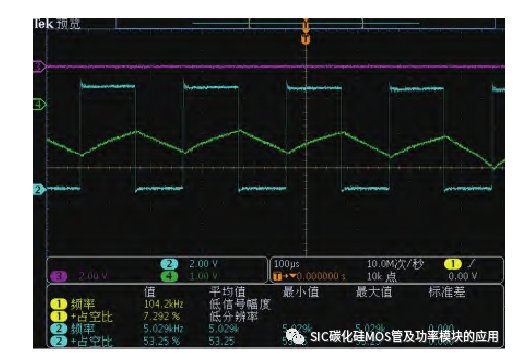This screenshot has width=516, height=360.
Task: Click the 最大值 column header
Action: (374, 292)
